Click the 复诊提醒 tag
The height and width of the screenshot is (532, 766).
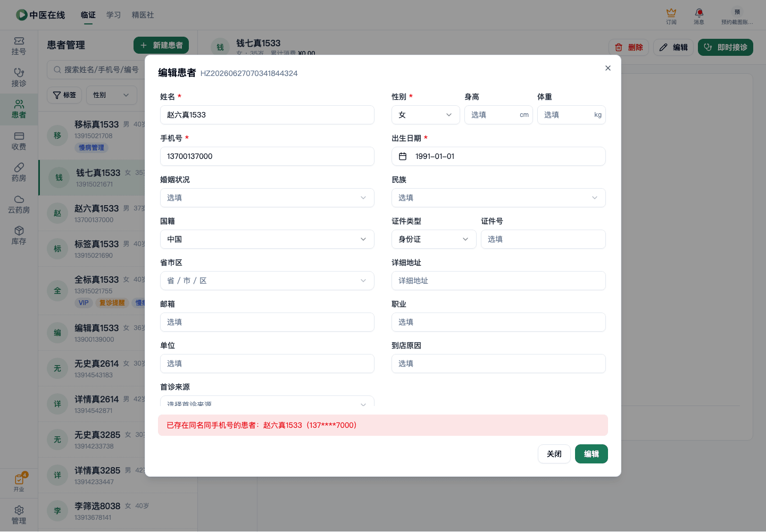[x=112, y=303]
